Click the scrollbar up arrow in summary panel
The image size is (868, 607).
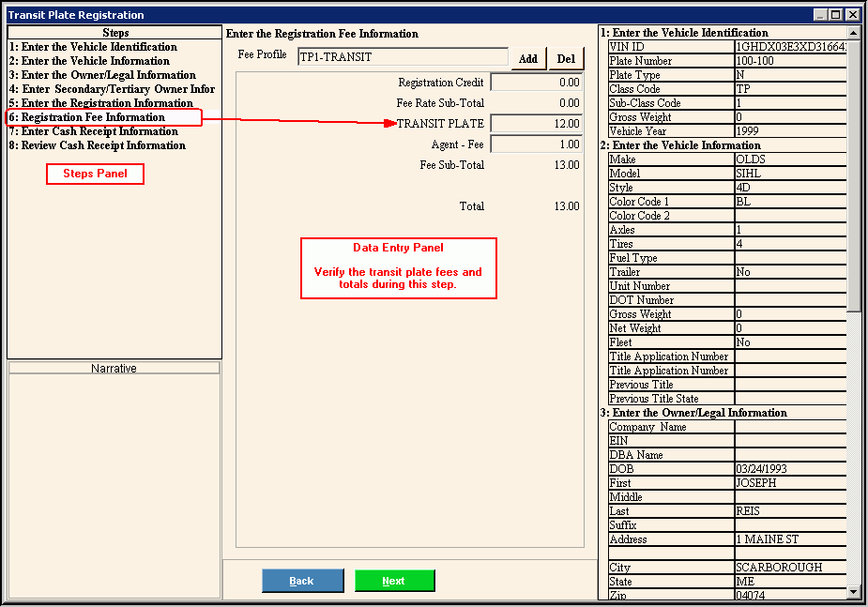coord(853,33)
